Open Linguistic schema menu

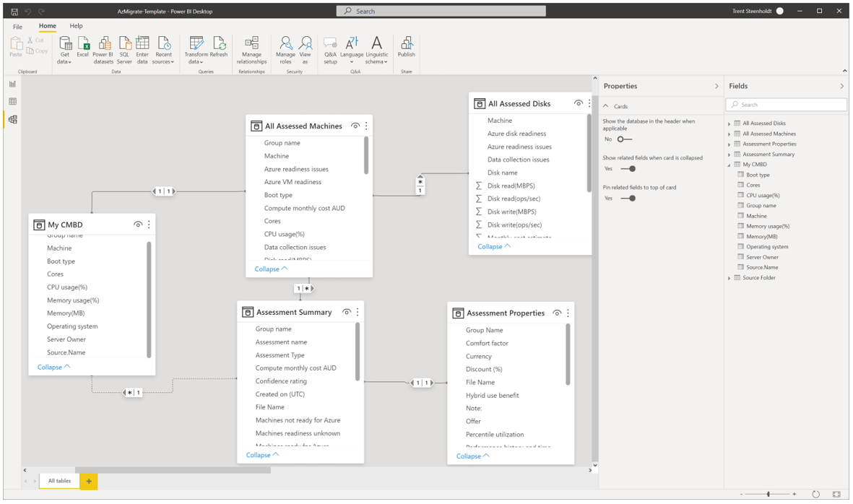(376, 50)
